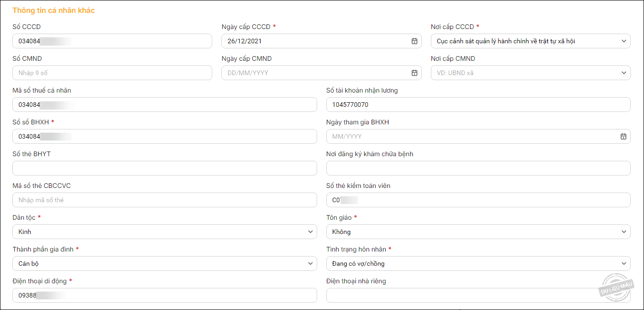Open calendar picker for Ngày cấp CMND

coord(414,73)
